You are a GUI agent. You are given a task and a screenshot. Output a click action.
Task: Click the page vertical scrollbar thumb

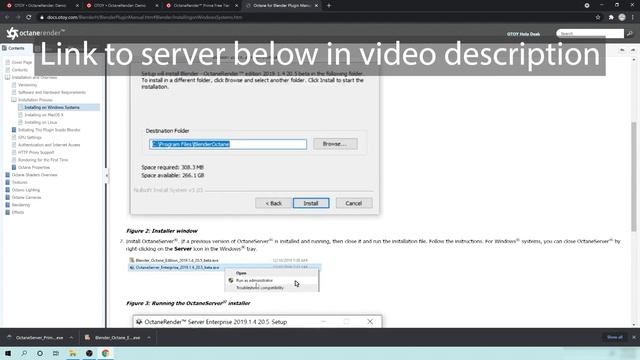click(x=633, y=176)
